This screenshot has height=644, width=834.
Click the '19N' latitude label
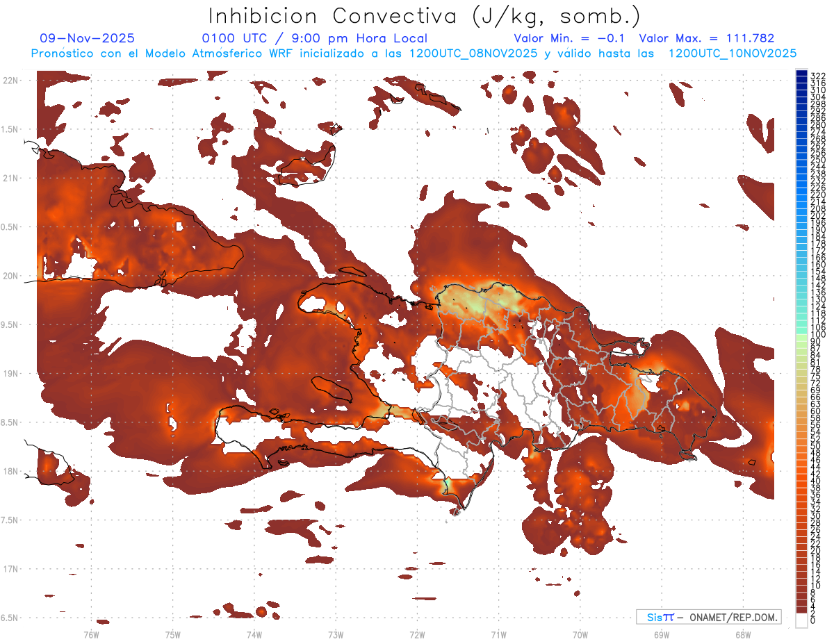point(10,374)
